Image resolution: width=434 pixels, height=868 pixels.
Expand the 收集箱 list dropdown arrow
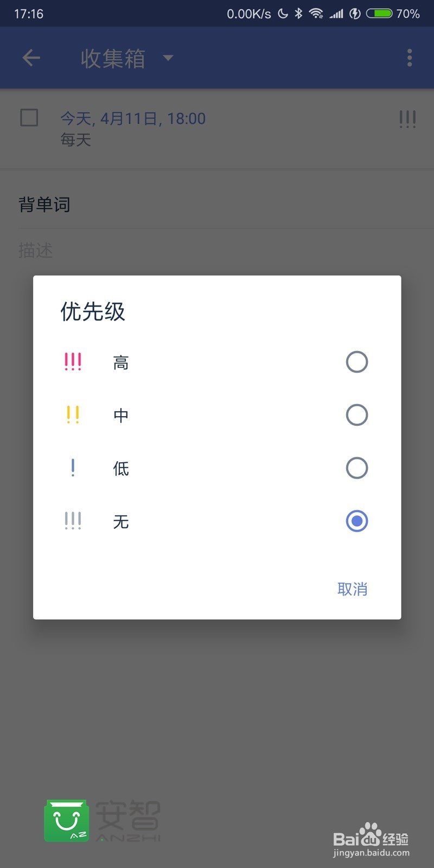(168, 58)
